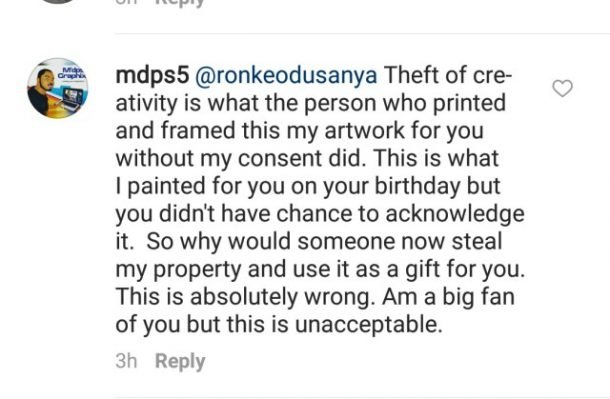Click the line "my property and use it as a gift"

tap(320, 269)
